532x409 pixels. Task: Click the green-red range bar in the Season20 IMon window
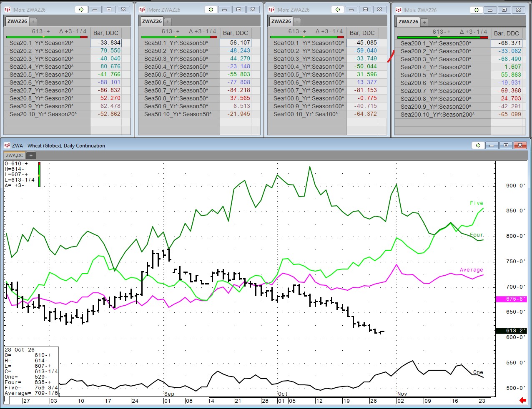(x=47, y=37)
